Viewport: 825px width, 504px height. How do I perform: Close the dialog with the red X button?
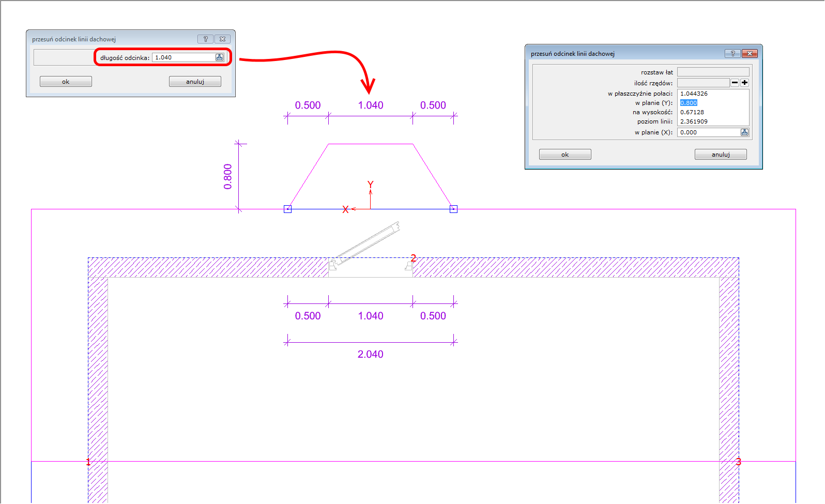pos(750,53)
